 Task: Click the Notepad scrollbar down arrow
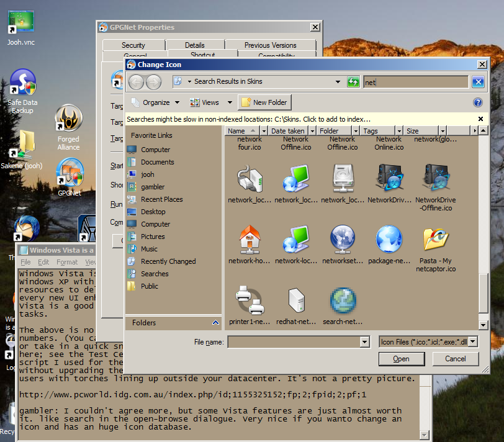[x=425, y=435]
